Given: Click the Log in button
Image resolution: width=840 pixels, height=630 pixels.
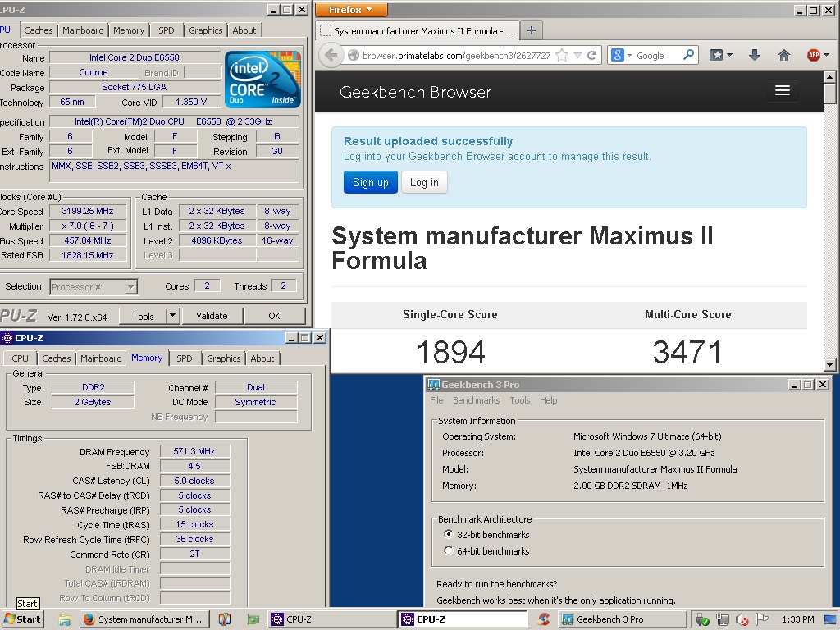Looking at the screenshot, I should pos(424,182).
